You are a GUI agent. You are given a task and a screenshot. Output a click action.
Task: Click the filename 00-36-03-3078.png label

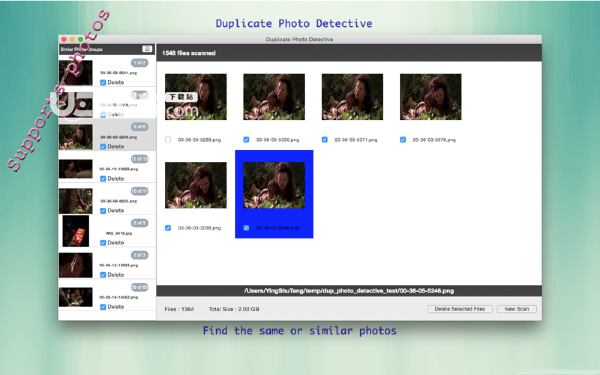click(434, 140)
